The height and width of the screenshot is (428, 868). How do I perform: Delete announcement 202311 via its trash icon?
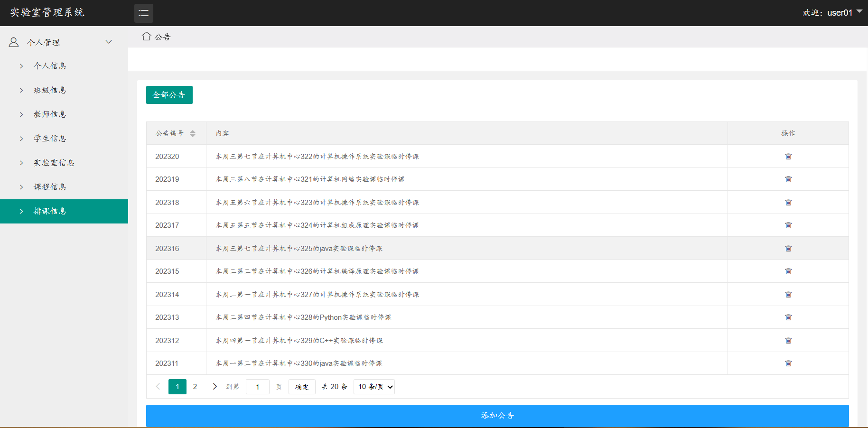788,363
